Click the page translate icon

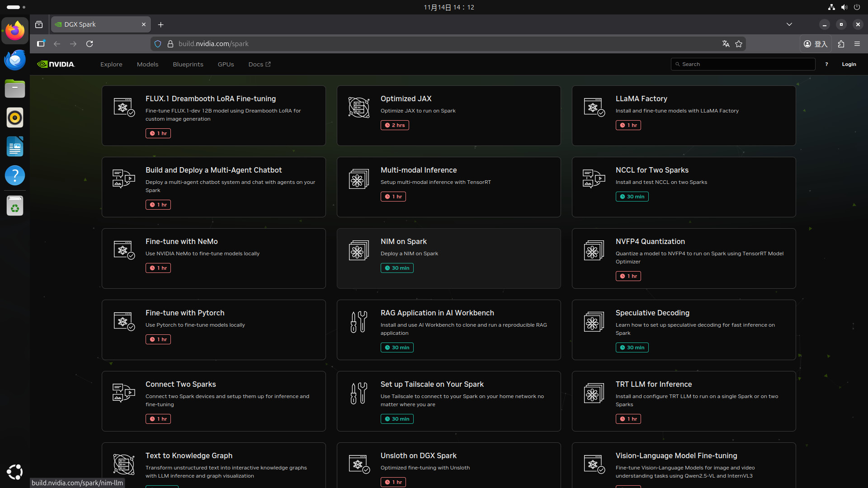(726, 44)
